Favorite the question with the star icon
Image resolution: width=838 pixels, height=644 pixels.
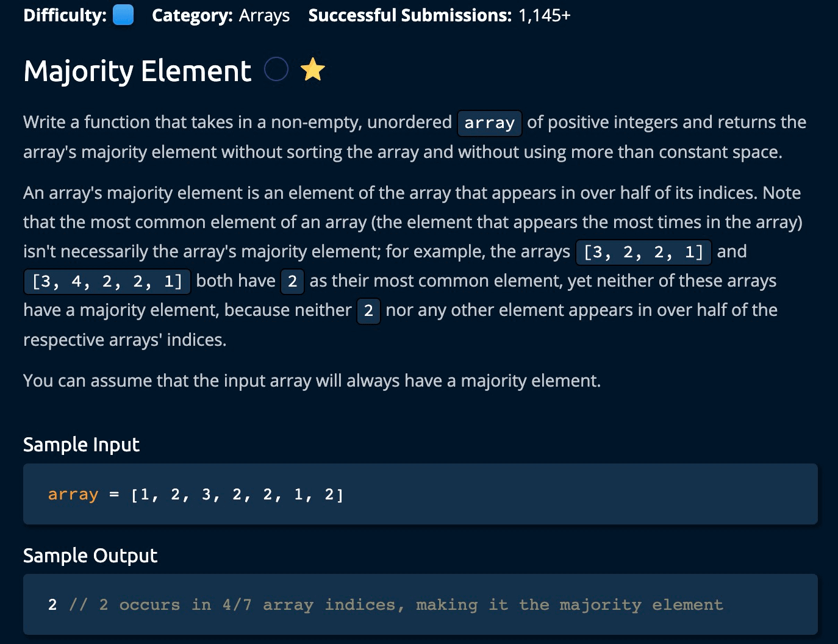[x=313, y=70]
